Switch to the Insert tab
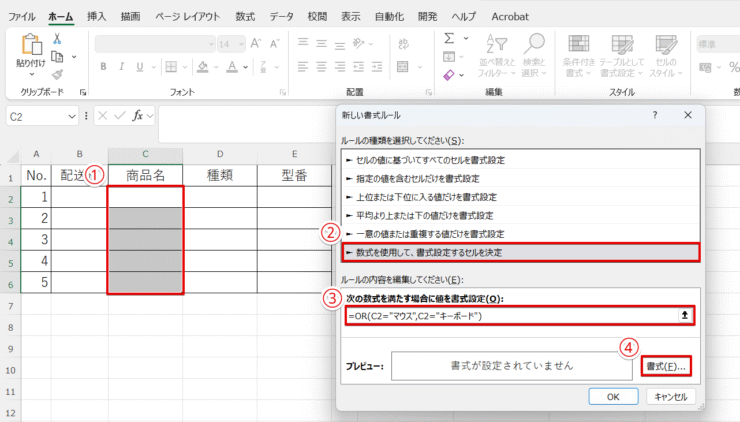Screen dimensions: 740x422 tap(96, 17)
